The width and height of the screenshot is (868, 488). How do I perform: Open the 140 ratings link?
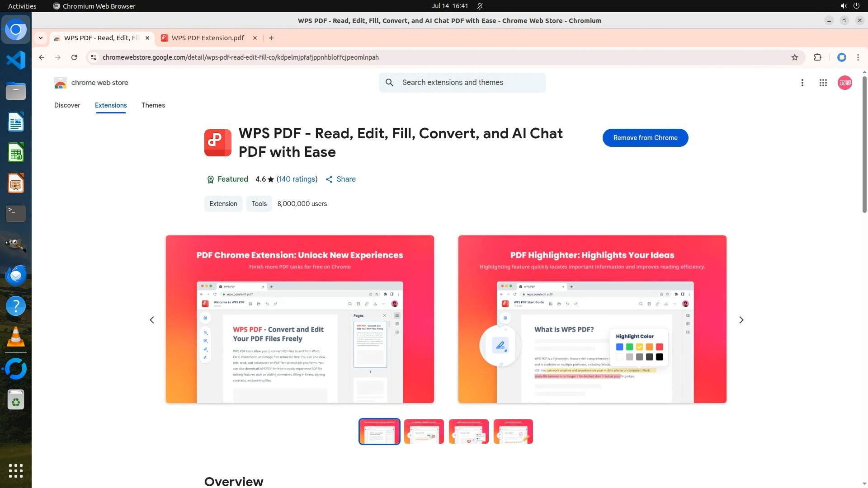(x=297, y=179)
